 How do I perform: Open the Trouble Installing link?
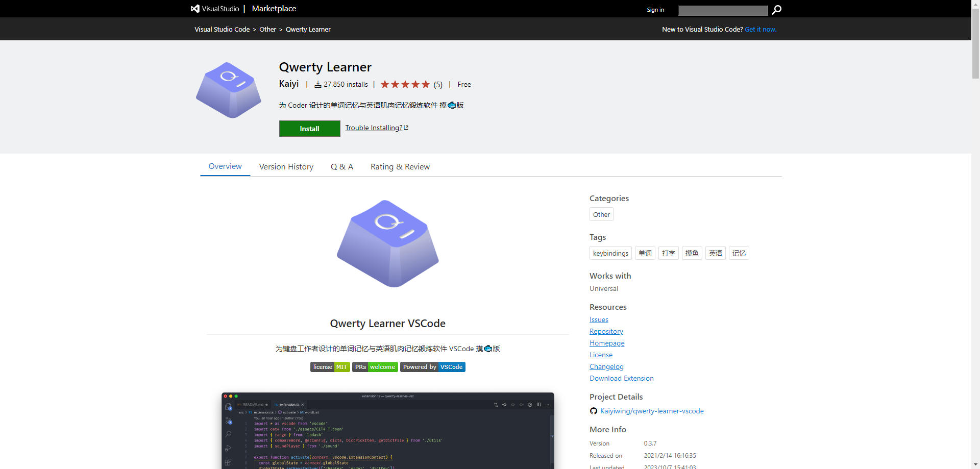pos(377,128)
